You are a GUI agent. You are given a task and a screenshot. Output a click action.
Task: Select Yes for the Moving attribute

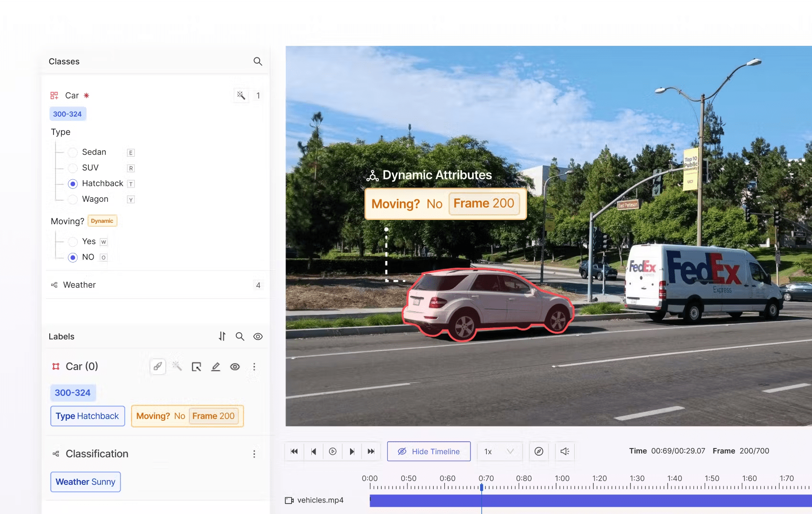[x=73, y=241]
